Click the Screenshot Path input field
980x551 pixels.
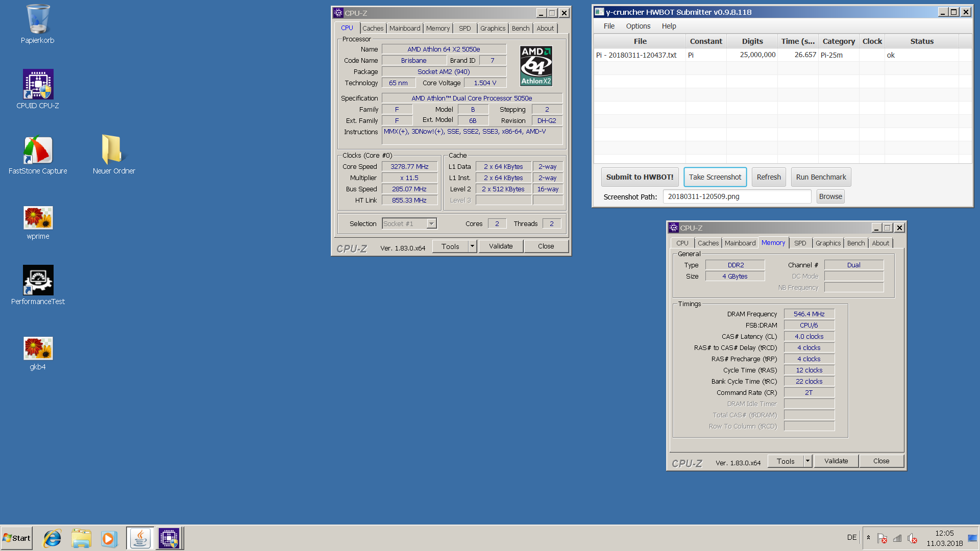click(737, 196)
